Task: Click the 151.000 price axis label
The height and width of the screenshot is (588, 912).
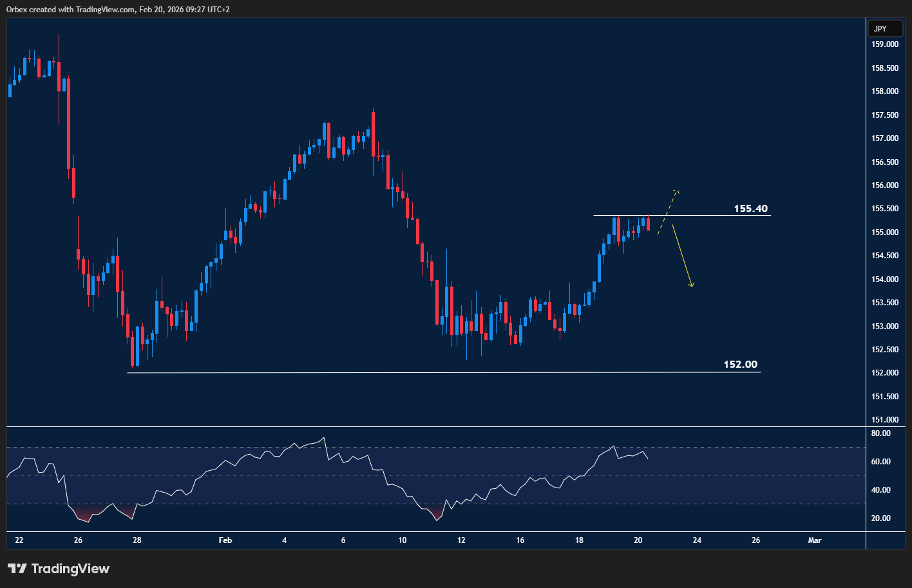Action: (x=884, y=420)
